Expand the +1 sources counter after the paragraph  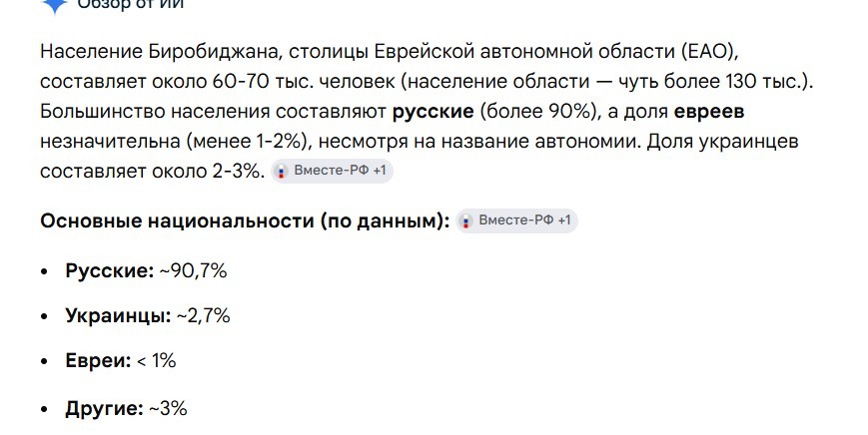tap(380, 171)
